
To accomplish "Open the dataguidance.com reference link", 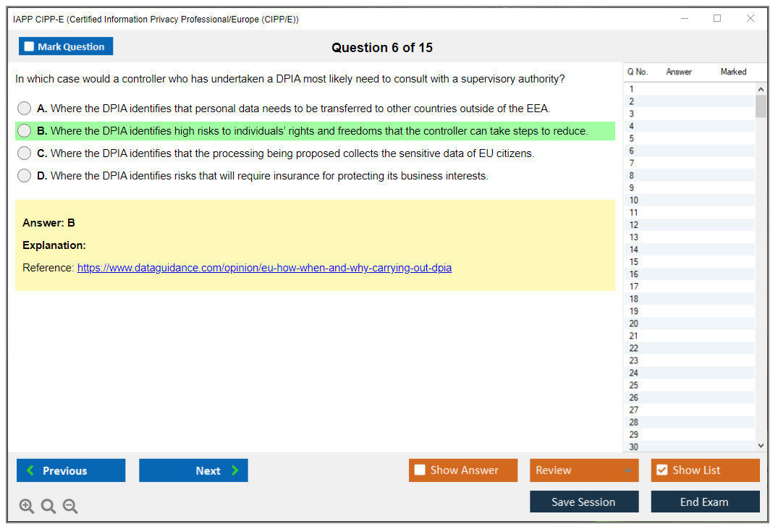I will pyautogui.click(x=264, y=268).
